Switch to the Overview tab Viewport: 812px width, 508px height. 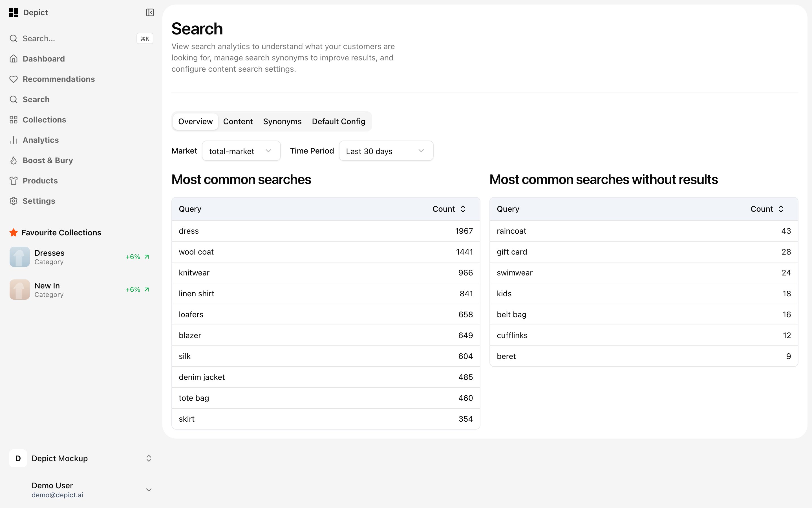coord(195,121)
